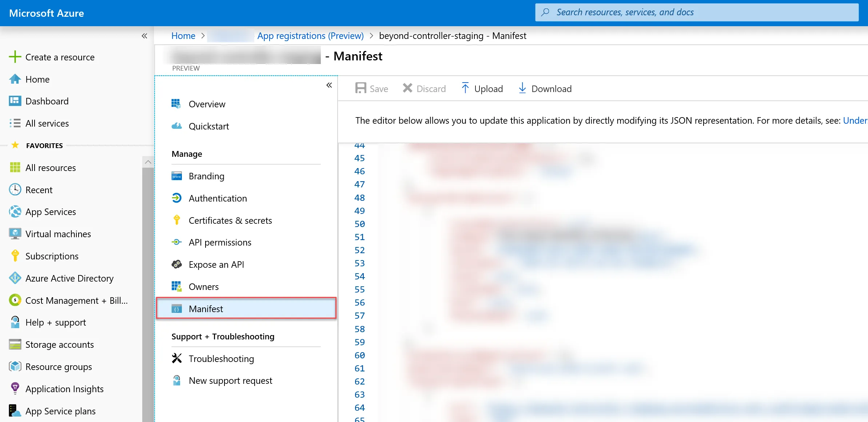
Task: Click the App Services globe icon
Action: tap(15, 212)
